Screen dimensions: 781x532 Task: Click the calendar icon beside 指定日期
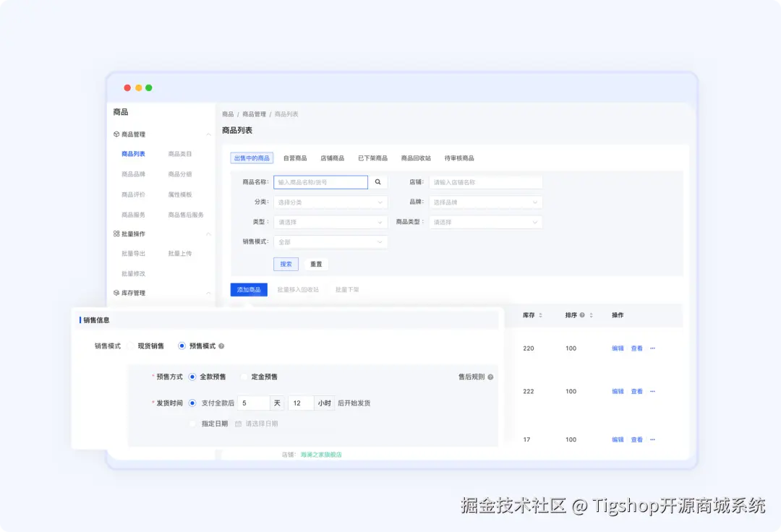click(x=239, y=424)
